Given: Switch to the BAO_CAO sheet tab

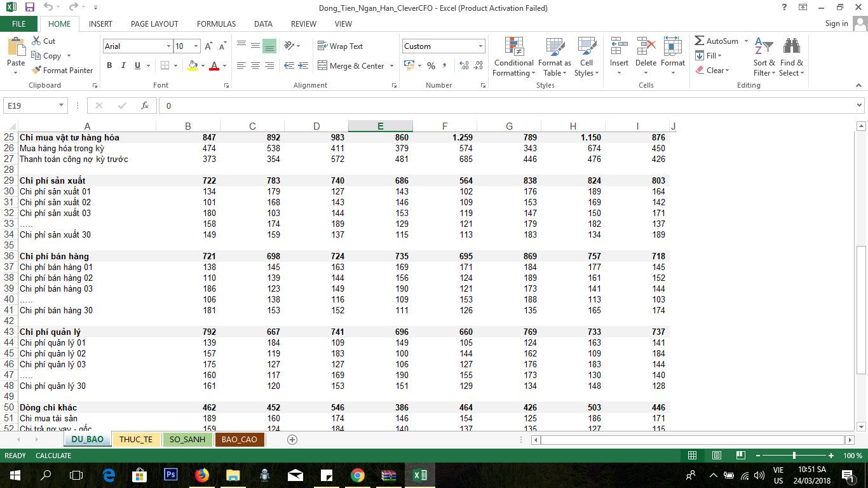Looking at the screenshot, I should 239,440.
